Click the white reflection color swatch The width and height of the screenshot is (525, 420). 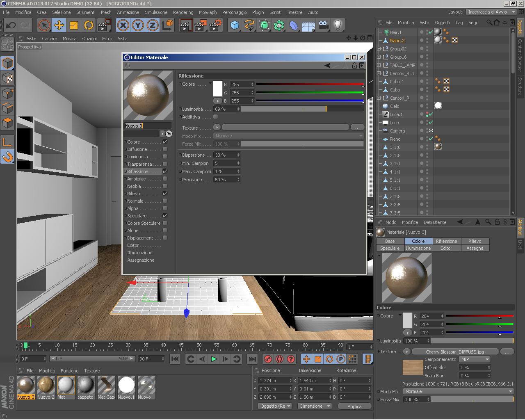coord(217,89)
